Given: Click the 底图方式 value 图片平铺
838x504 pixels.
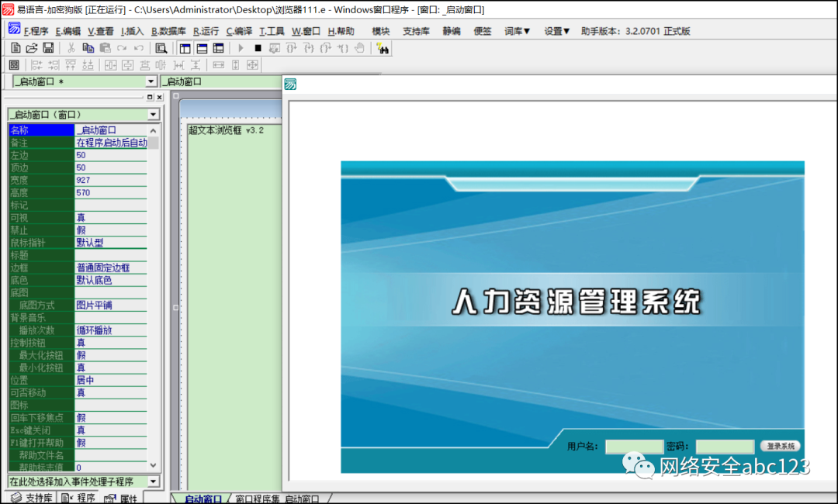Looking at the screenshot, I should tap(110, 305).
